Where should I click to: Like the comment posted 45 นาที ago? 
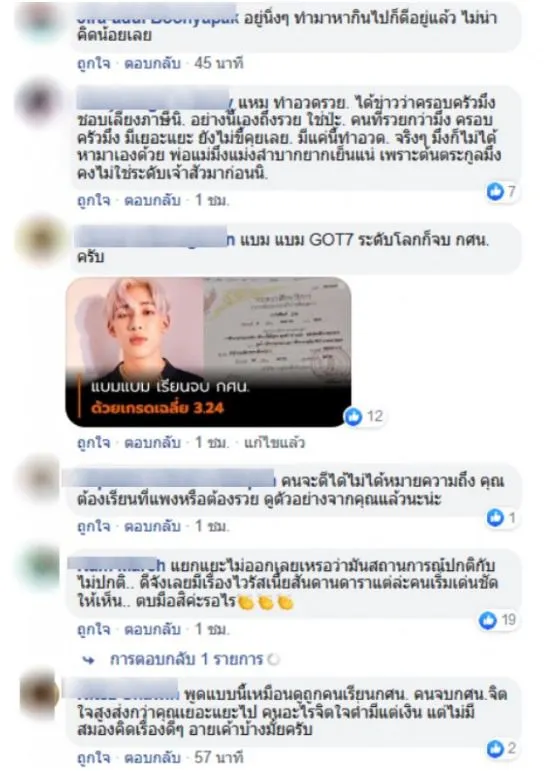(93, 63)
